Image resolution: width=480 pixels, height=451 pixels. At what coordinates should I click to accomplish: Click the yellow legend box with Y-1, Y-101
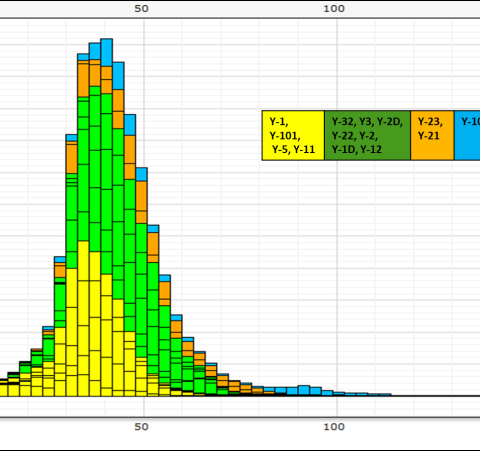293,135
